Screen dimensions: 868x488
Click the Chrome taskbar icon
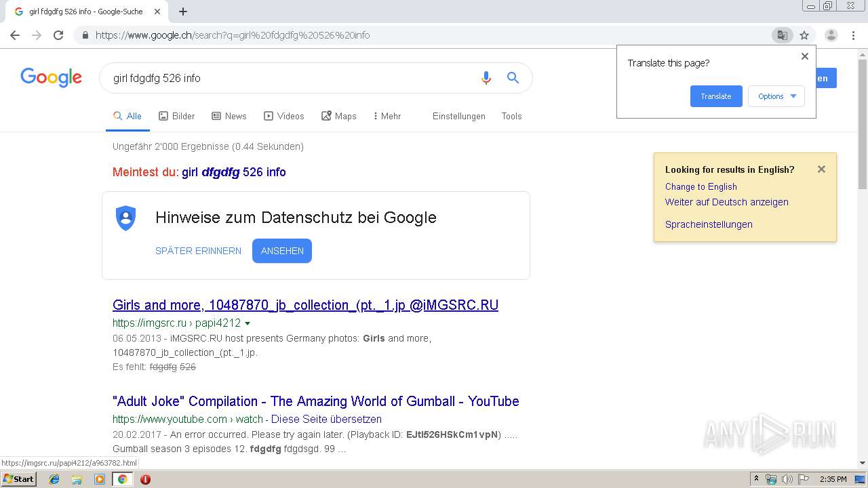pos(122,479)
